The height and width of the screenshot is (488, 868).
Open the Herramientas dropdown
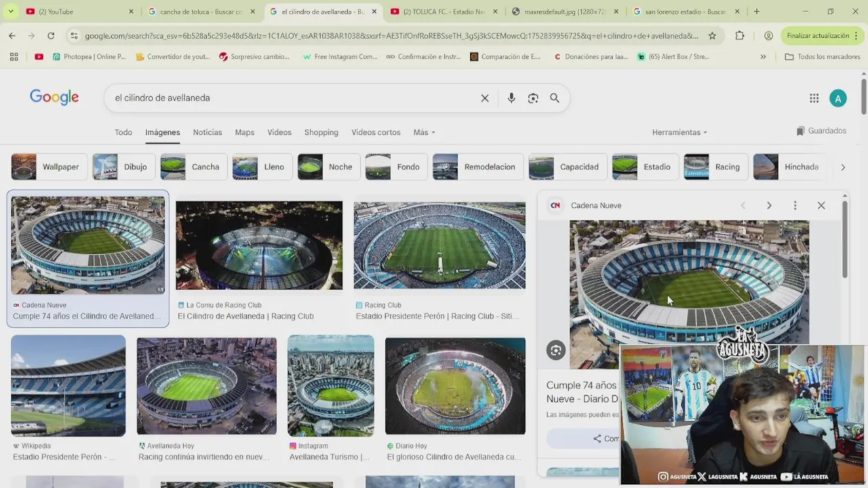679,132
